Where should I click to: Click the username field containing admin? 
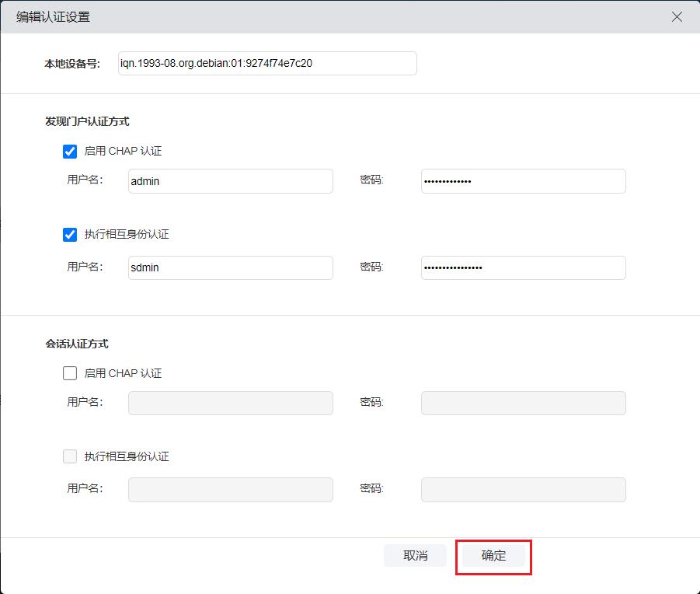(230, 181)
